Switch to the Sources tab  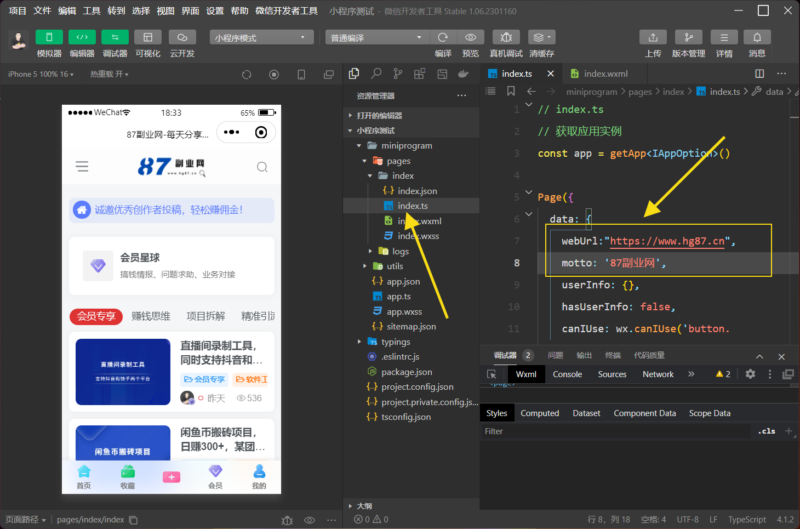point(612,374)
